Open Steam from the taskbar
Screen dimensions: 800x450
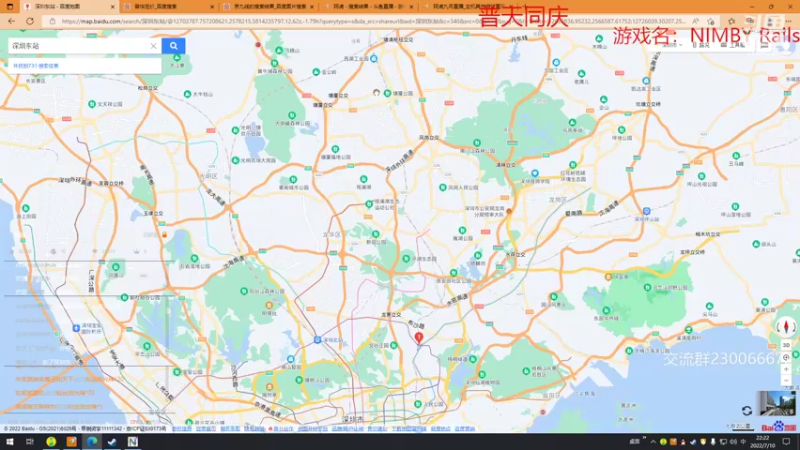tap(112, 442)
